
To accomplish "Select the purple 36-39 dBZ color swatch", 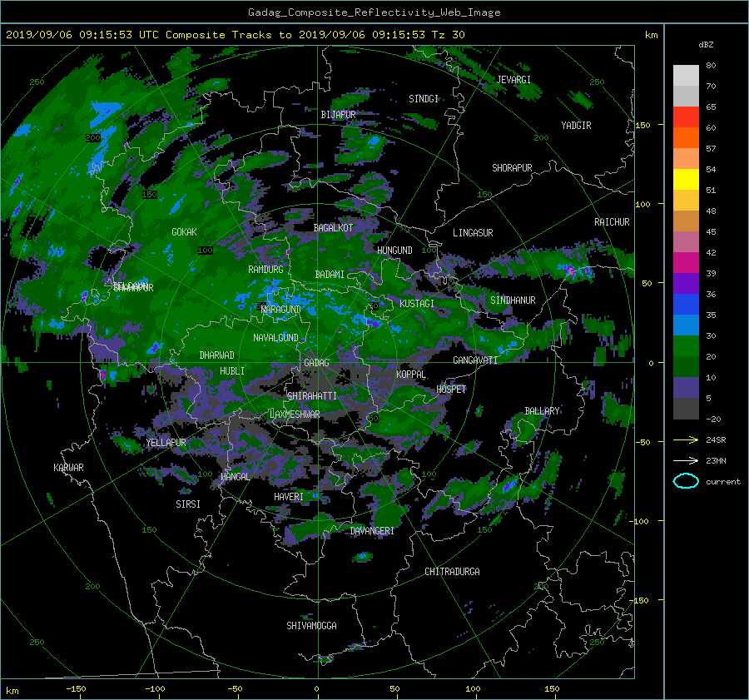I will 686,284.
